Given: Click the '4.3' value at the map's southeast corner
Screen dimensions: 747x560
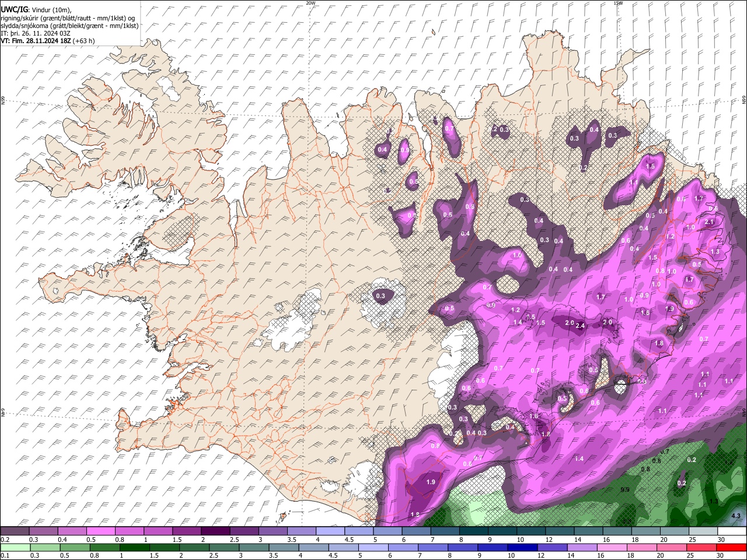Looking at the screenshot, I should click(736, 516).
